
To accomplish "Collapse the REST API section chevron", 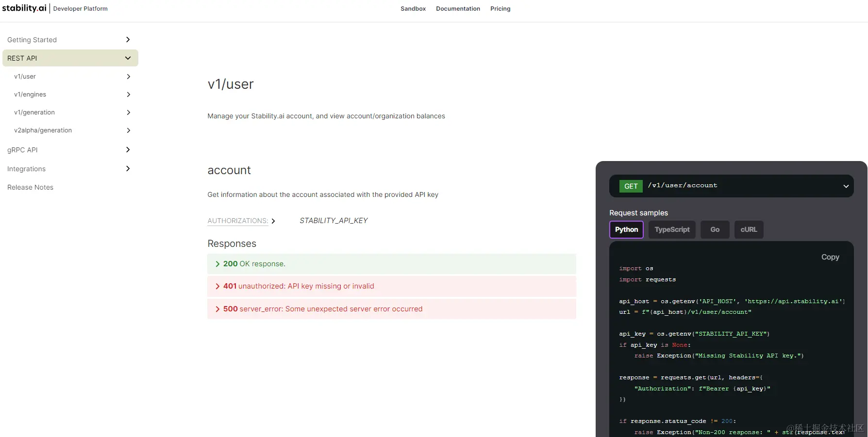I will [128, 58].
